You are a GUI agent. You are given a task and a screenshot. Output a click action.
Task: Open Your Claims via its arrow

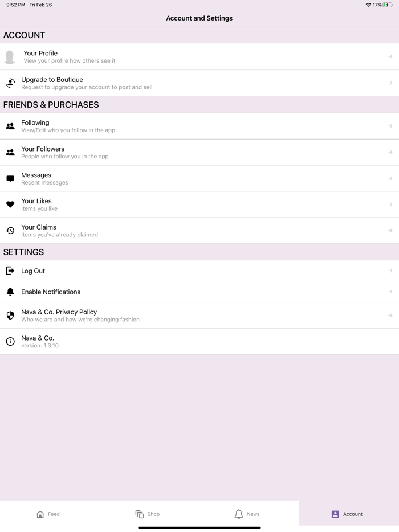point(390,231)
